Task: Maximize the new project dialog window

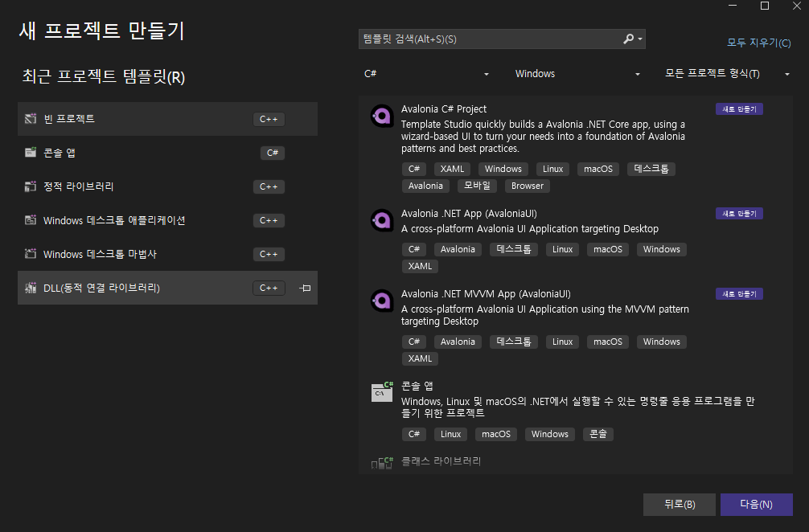Action: (765, 6)
